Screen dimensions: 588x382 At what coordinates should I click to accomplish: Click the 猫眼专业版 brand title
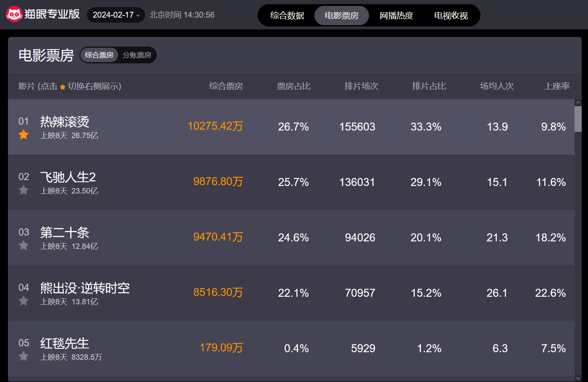tap(52, 14)
